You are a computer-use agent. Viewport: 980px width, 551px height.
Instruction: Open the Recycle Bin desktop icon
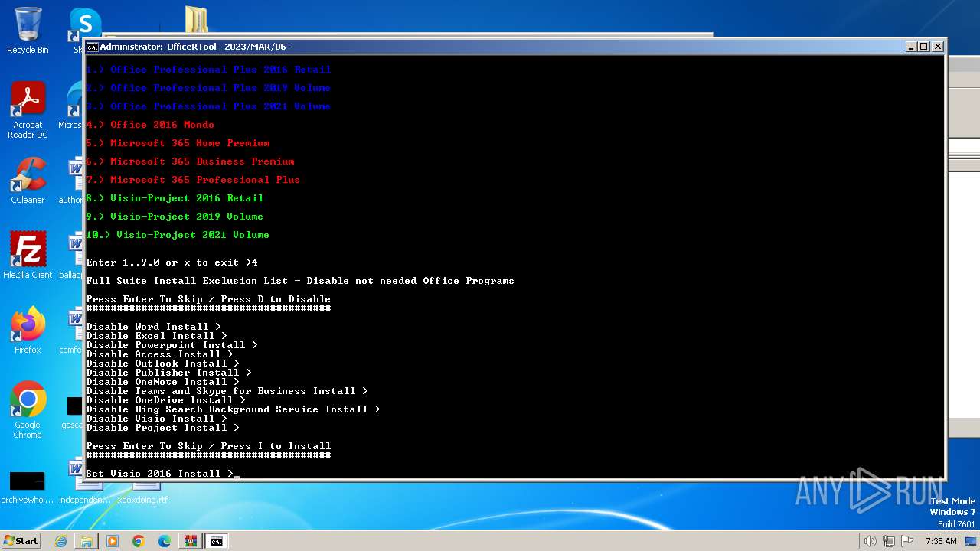[x=28, y=31]
